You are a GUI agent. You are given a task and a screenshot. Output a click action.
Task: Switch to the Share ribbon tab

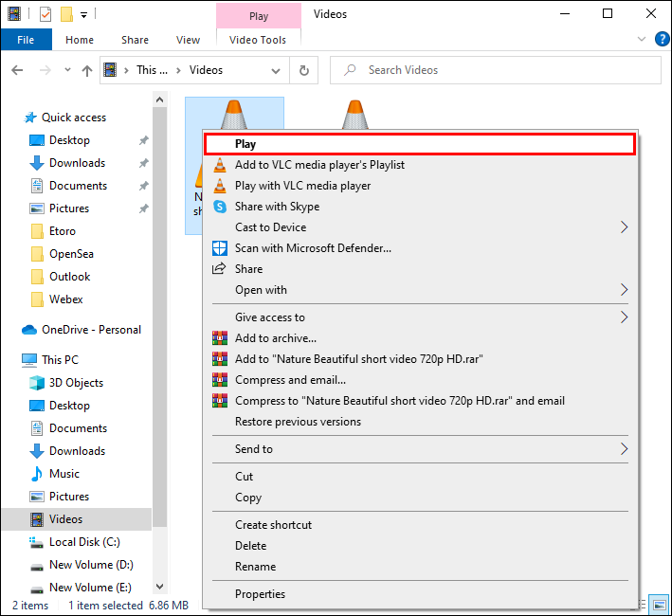click(135, 40)
